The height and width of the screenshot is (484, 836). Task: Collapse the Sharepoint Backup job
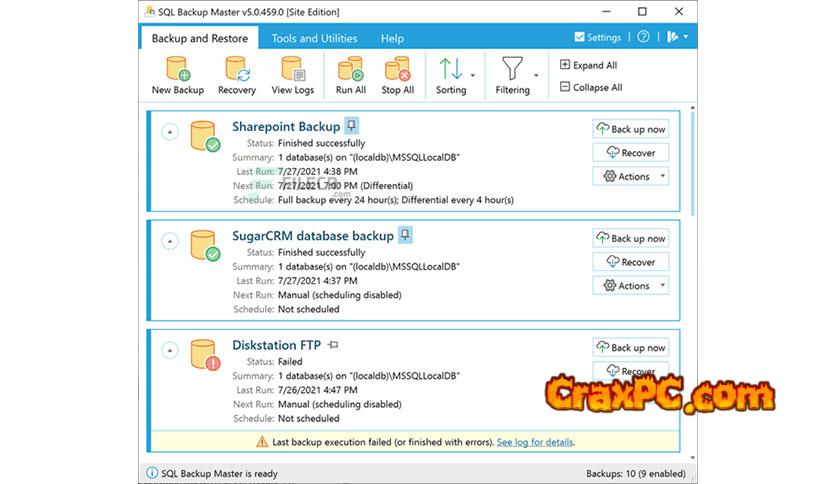(170, 131)
